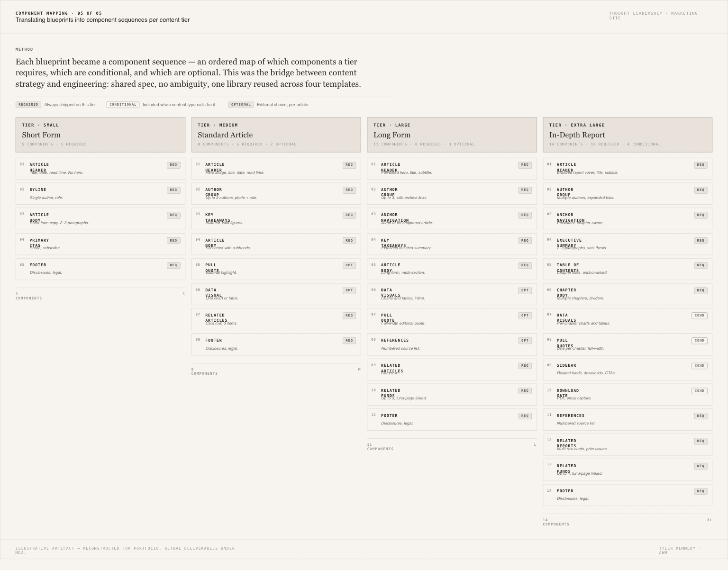Image resolution: width=728 pixels, height=570 pixels.
Task: Select Anchor Navigation card in Long Form
Action: [x=452, y=219]
